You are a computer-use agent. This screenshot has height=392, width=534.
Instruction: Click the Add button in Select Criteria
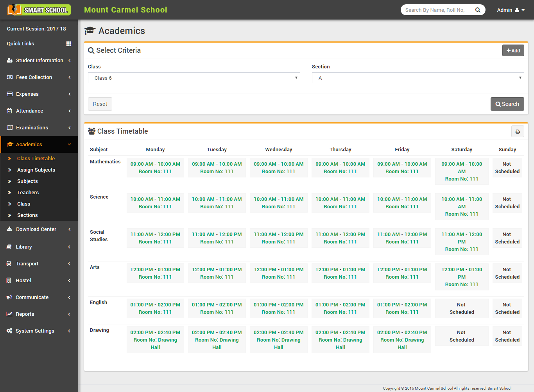click(513, 50)
